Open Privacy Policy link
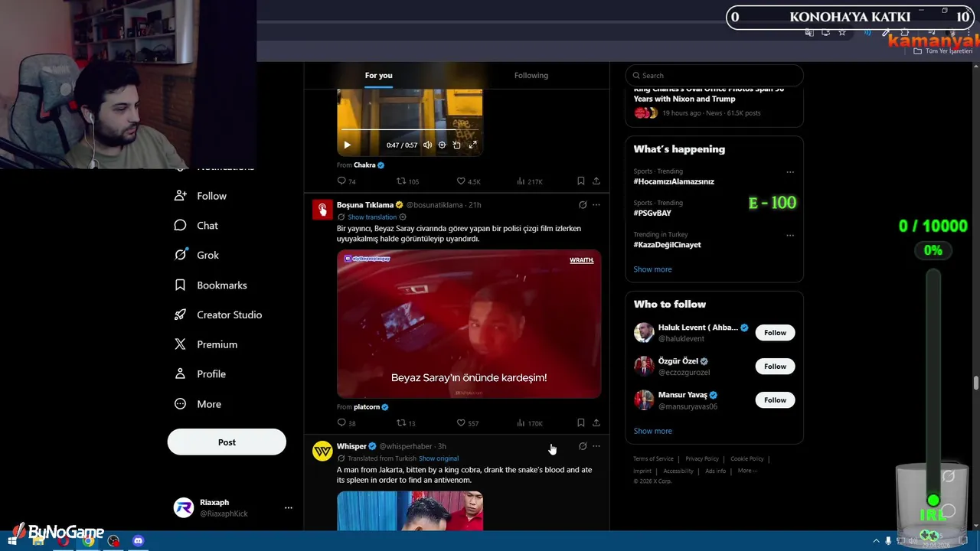This screenshot has width=980, height=551. 702,459
